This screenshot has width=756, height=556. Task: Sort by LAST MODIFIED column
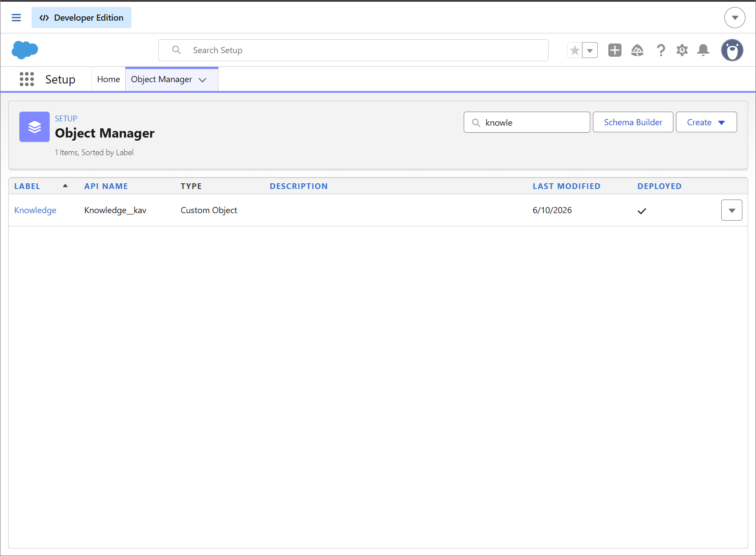[x=567, y=186]
